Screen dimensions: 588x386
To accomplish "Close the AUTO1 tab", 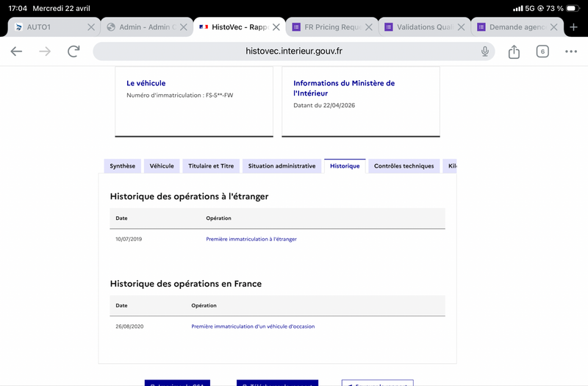I will (91, 27).
